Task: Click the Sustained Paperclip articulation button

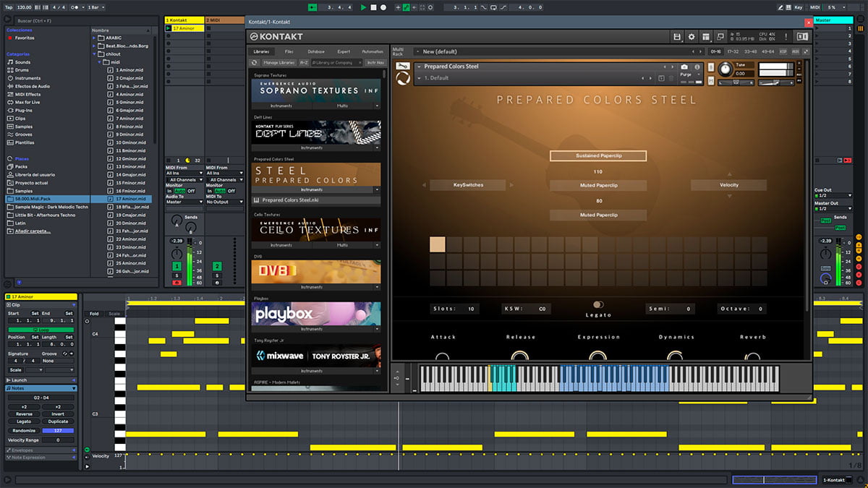Action: coord(597,155)
